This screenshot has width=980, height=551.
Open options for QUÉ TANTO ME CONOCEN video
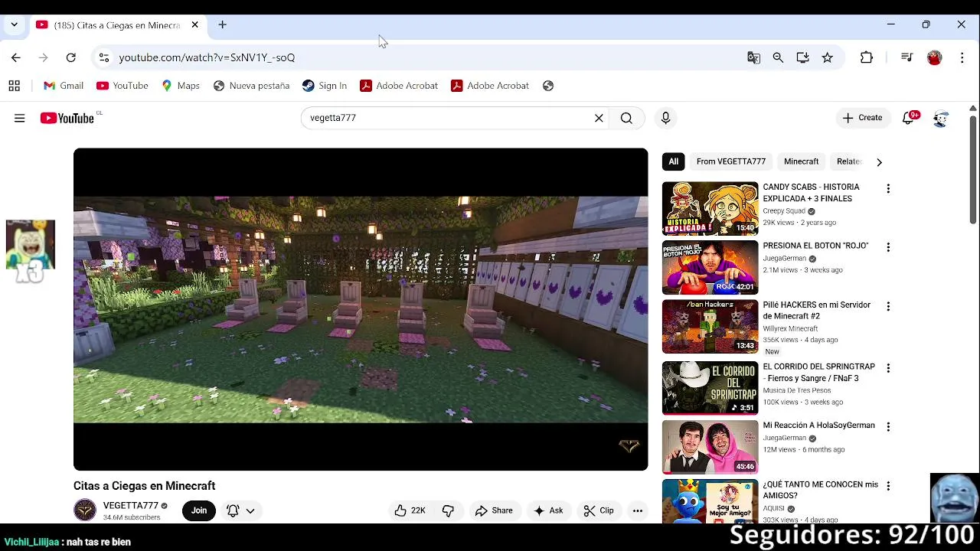[x=888, y=486]
